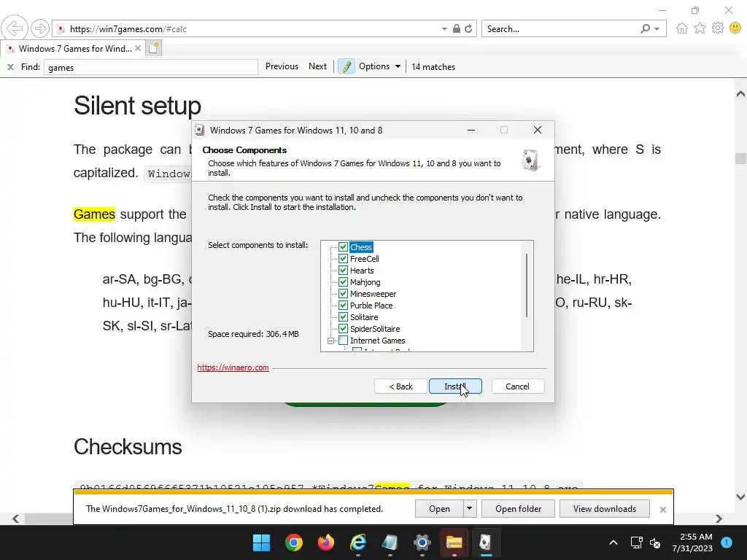This screenshot has width=747, height=560.
Task: Show hidden tray icons chevron
Action: pyautogui.click(x=613, y=542)
